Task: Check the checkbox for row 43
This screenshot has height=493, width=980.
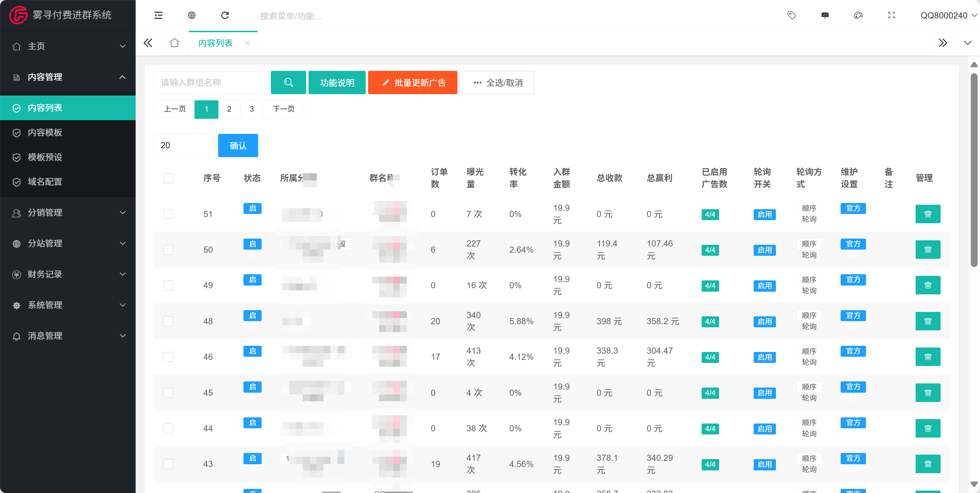Action: tap(168, 464)
